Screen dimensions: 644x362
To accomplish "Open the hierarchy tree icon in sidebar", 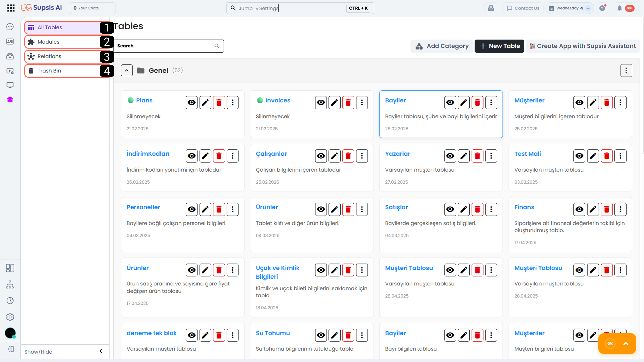I will (x=10, y=285).
